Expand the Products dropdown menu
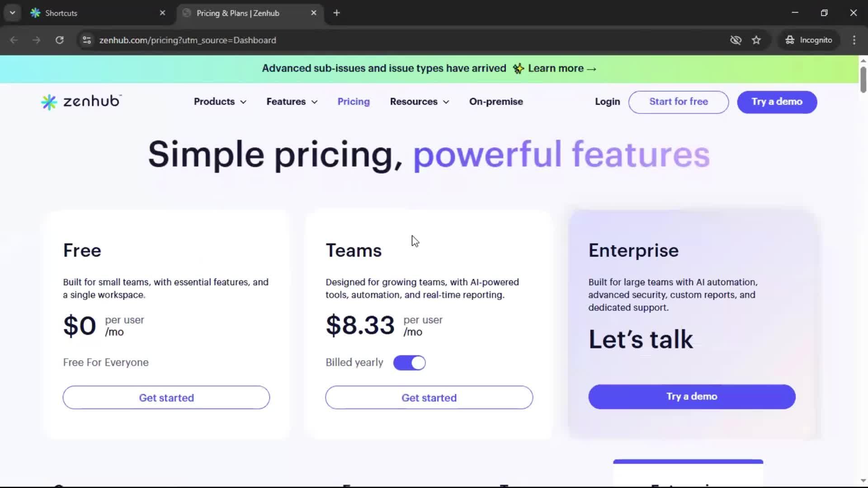The width and height of the screenshot is (868, 488). point(220,102)
